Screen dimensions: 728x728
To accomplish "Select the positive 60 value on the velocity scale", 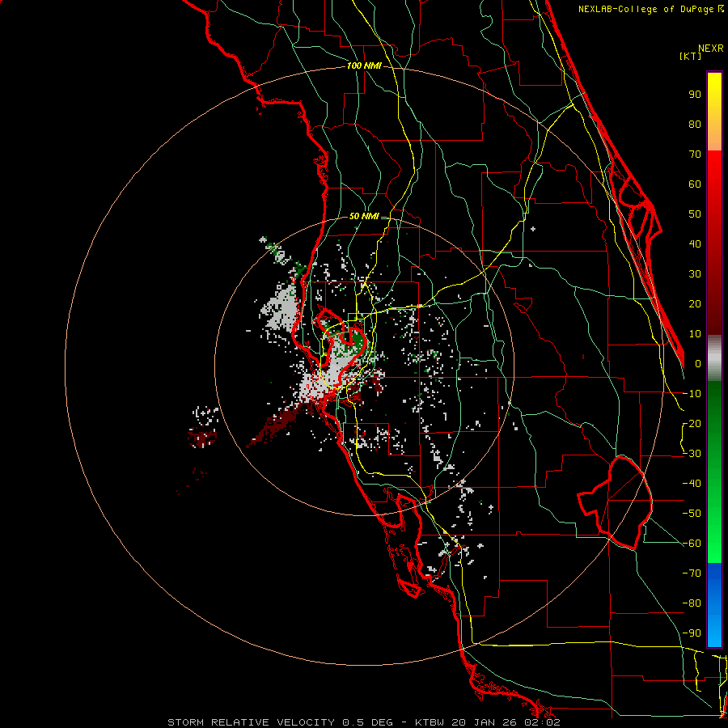I will coord(695,184).
